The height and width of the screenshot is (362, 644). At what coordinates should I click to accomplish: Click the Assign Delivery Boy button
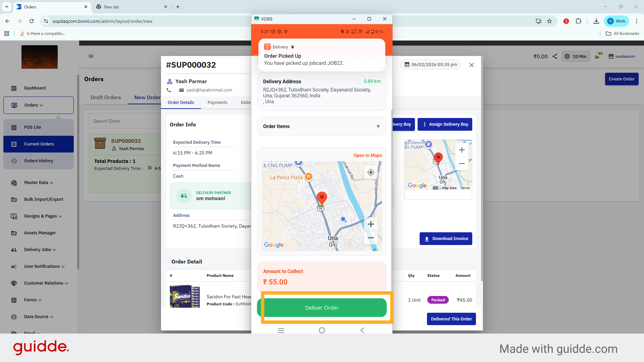point(445,124)
